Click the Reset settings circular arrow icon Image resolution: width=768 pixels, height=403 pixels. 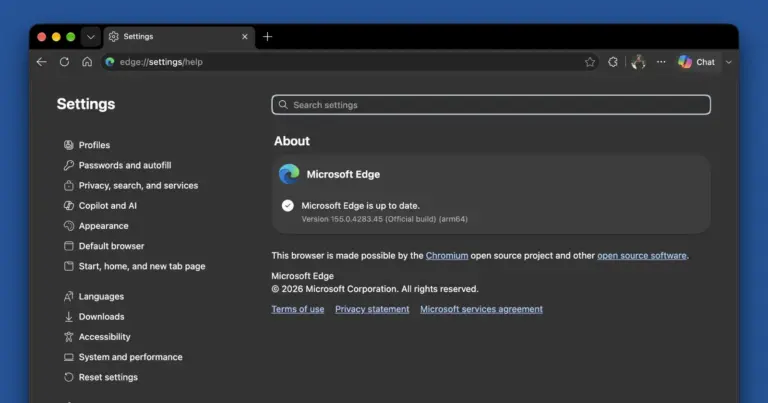69,377
